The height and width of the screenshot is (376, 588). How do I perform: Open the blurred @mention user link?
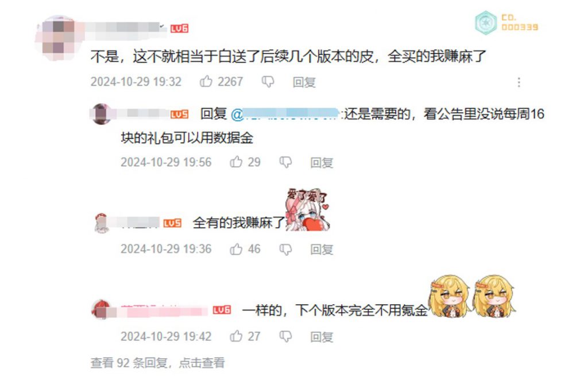coord(285,114)
